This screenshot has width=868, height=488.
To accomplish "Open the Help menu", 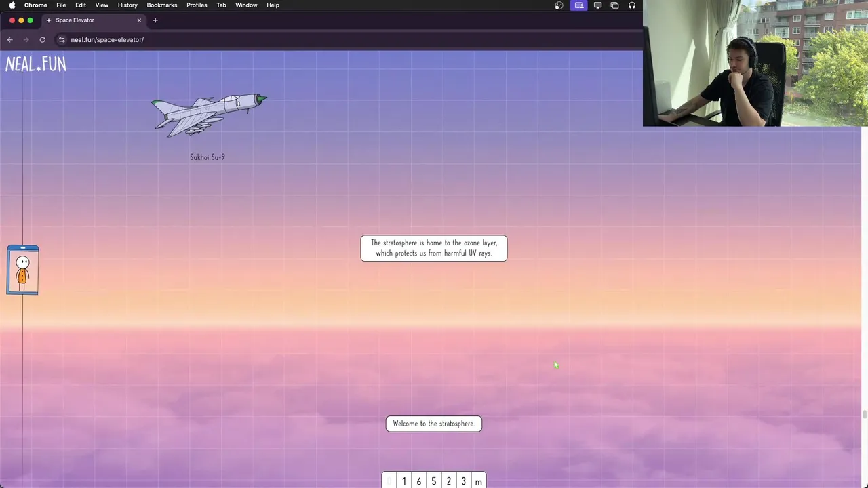I will [x=273, y=5].
